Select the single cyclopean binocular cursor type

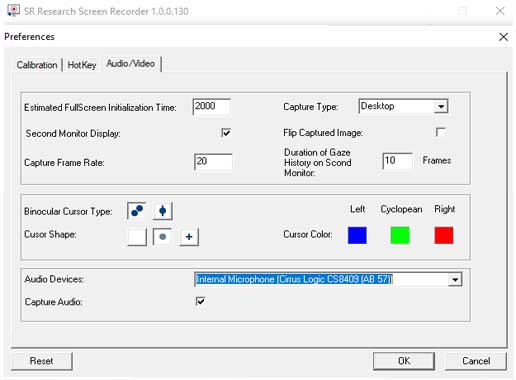point(163,211)
